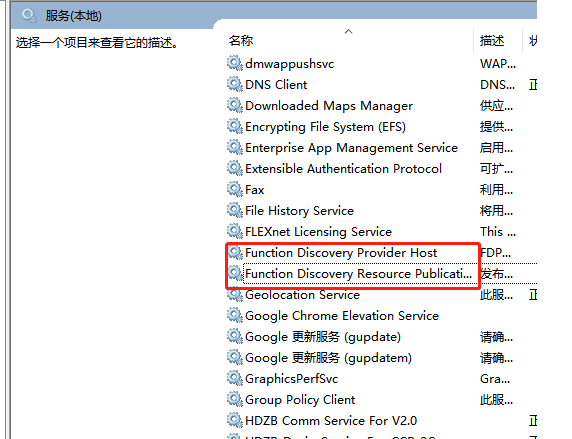Click the sort arrow above 名称 column
Viewport: 572px width, 439px height.
[348, 32]
